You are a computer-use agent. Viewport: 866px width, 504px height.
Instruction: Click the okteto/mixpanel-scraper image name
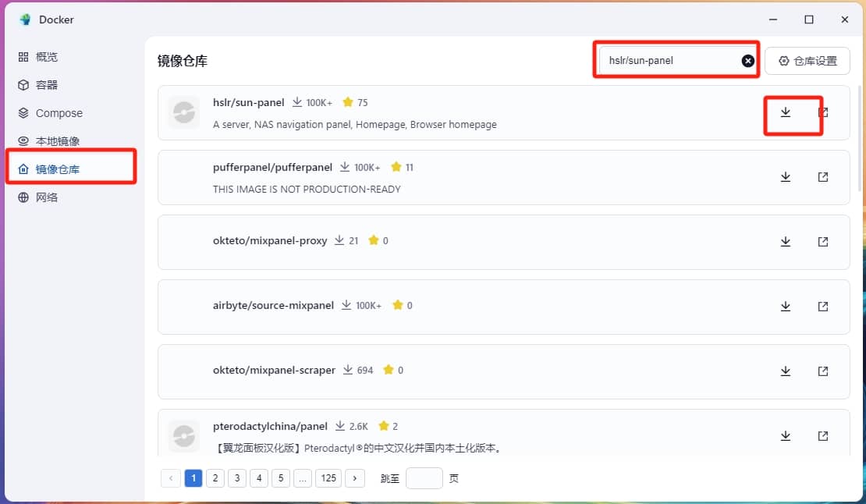[274, 370]
